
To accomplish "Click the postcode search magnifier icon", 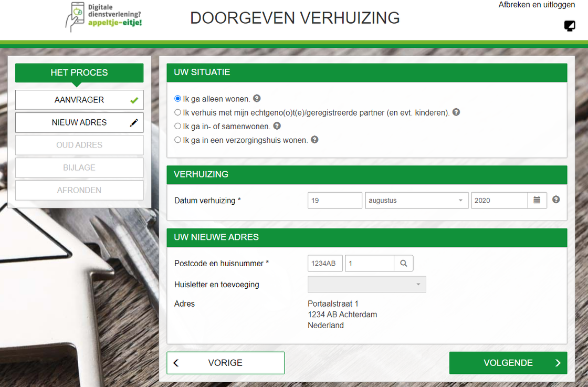I will (x=404, y=263).
